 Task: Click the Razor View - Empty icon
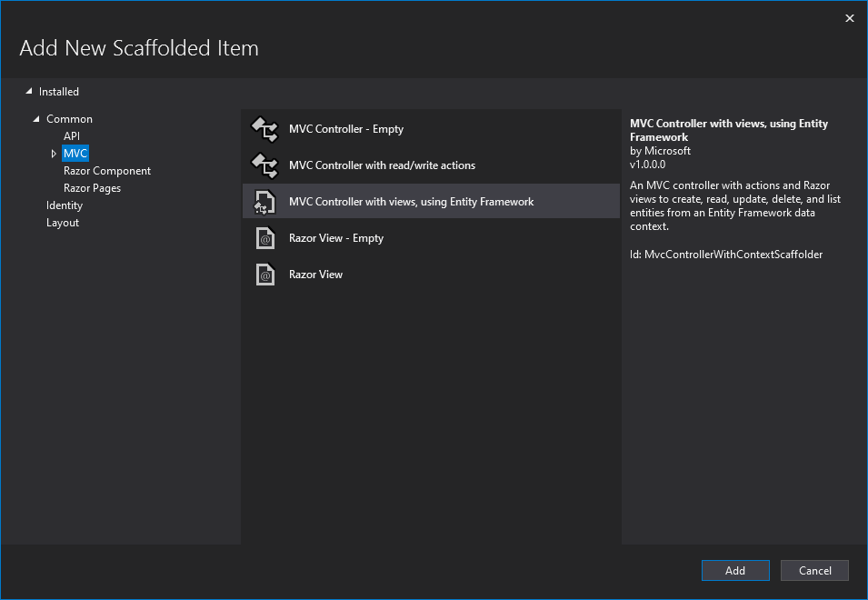pos(264,238)
